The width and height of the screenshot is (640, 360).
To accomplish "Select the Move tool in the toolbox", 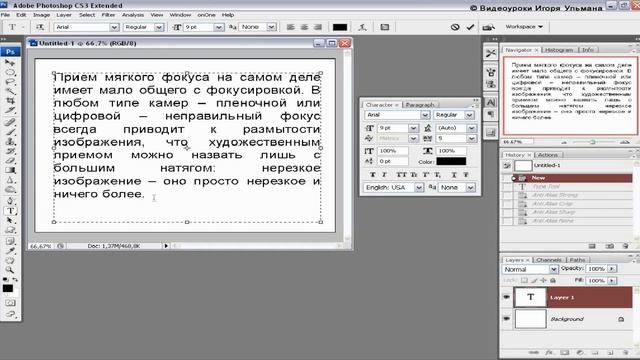I will (x=10, y=62).
